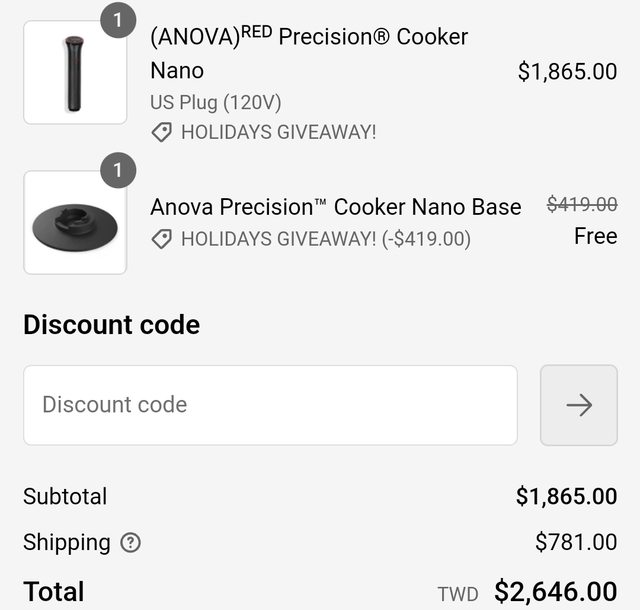Click the quantity badge on Cooker Nano image

(118, 19)
